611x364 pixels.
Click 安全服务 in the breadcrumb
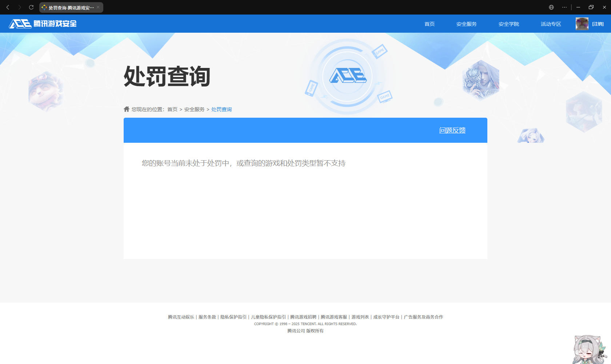[194, 109]
